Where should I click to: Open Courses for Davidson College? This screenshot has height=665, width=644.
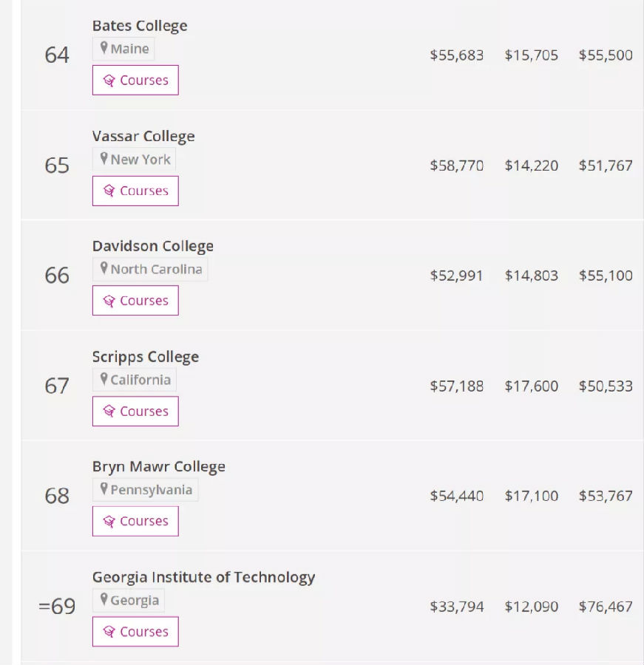click(135, 301)
